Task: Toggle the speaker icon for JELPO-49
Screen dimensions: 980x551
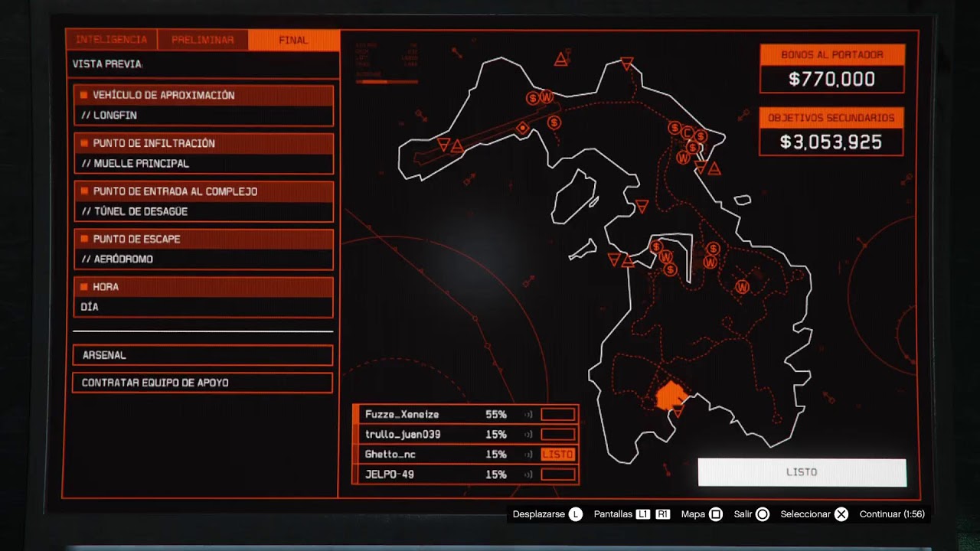Action: (x=528, y=474)
